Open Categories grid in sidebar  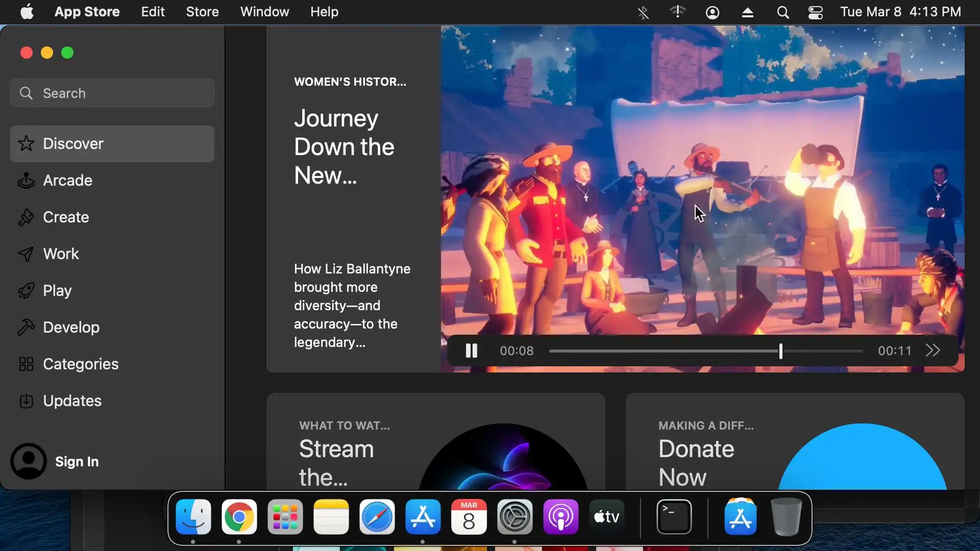[x=80, y=364]
